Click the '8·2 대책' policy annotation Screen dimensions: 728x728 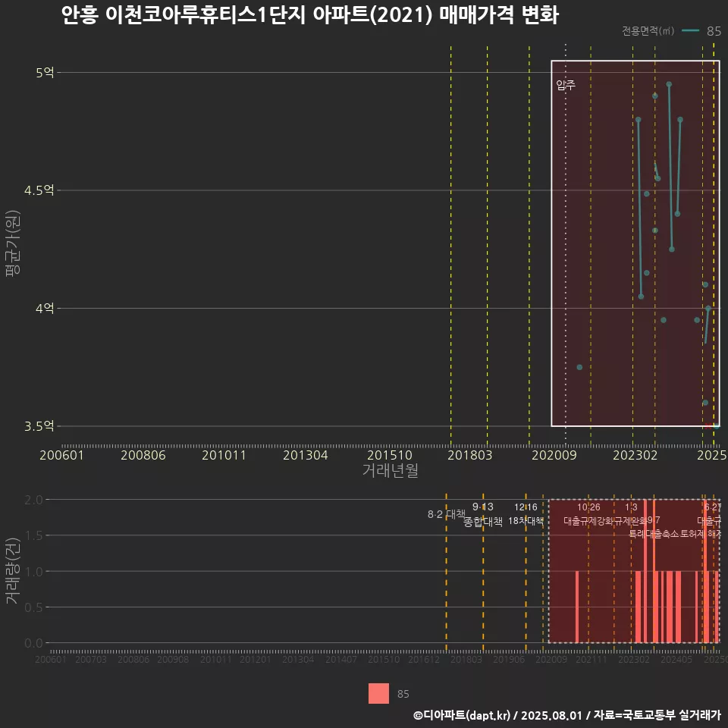(446, 514)
